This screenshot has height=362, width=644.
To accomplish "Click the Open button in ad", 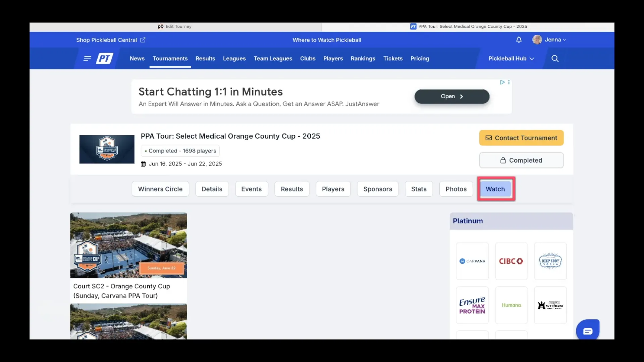I will (451, 97).
